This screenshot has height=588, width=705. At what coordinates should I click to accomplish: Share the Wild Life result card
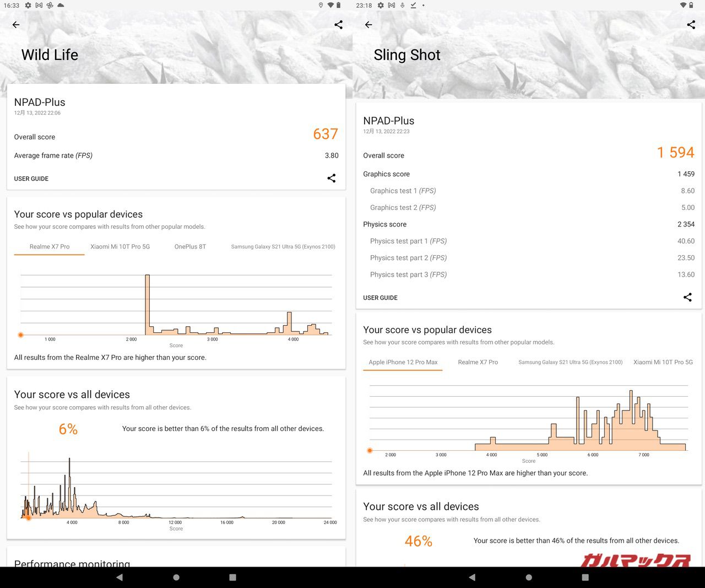coord(331,178)
